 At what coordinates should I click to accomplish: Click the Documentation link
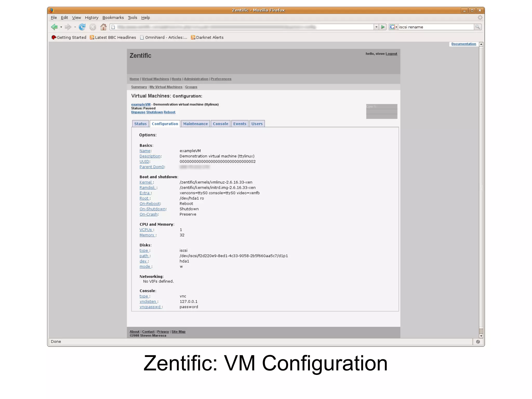(464, 44)
